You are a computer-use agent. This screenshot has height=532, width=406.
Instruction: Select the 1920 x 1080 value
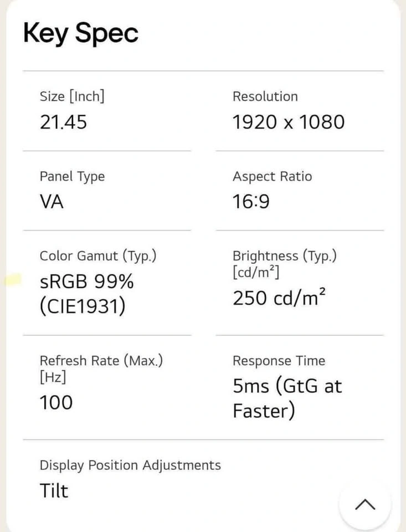click(289, 122)
